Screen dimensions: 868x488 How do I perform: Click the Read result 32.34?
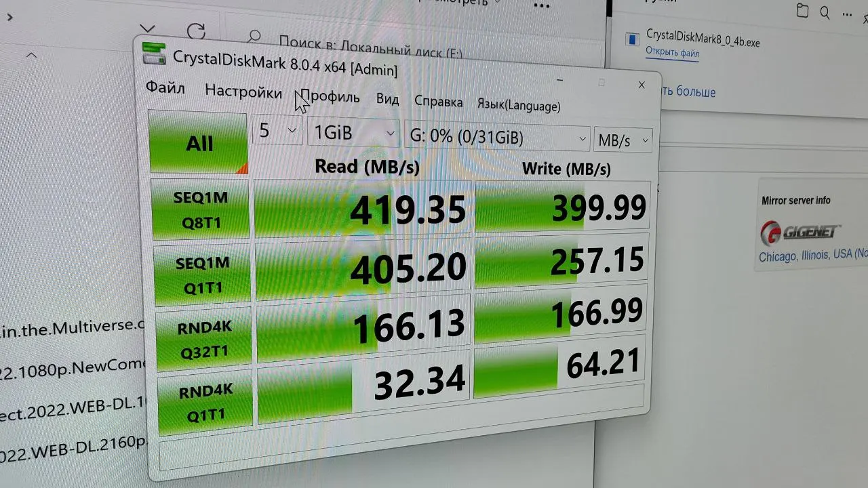(364, 384)
